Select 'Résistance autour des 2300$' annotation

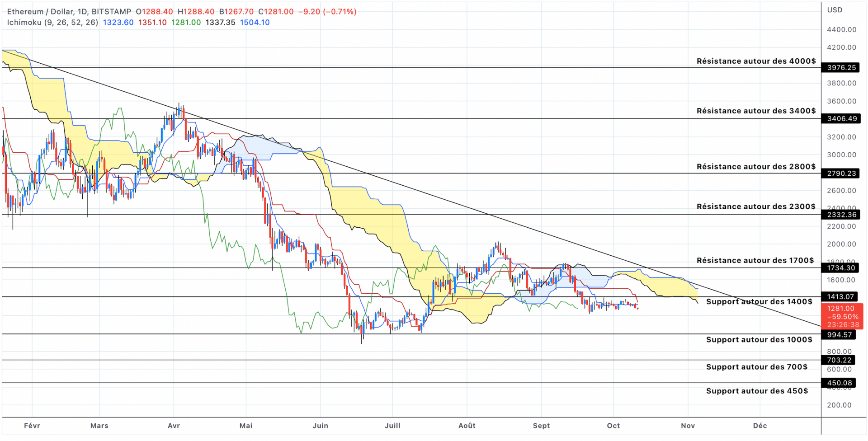[756, 206]
